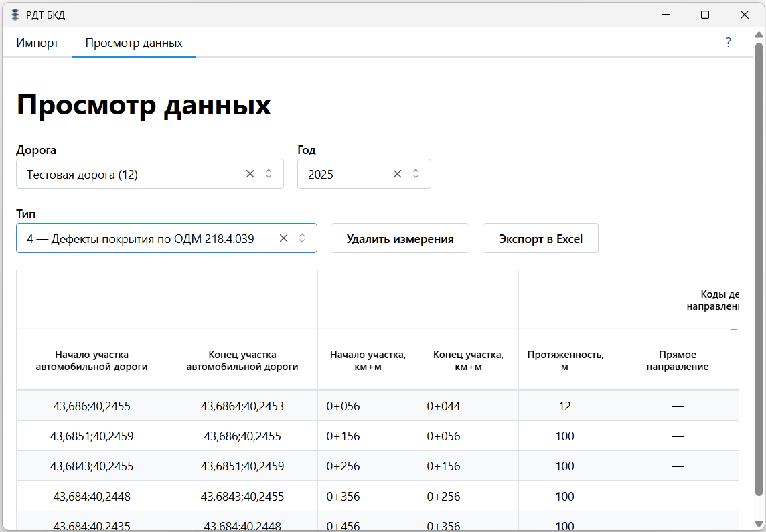Select end cell 0+056 in second row
This screenshot has width=766, height=532.
pyautogui.click(x=469, y=436)
